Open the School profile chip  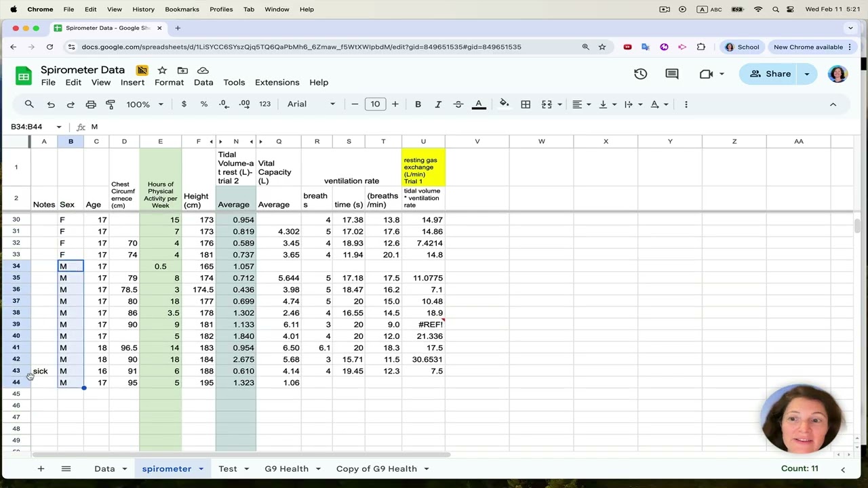pos(742,47)
